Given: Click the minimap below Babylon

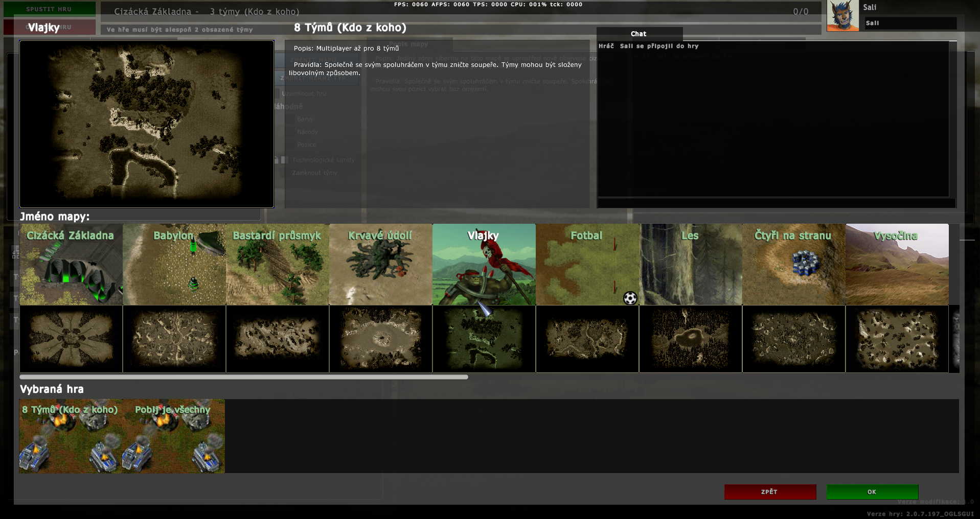Looking at the screenshot, I should click(x=174, y=339).
